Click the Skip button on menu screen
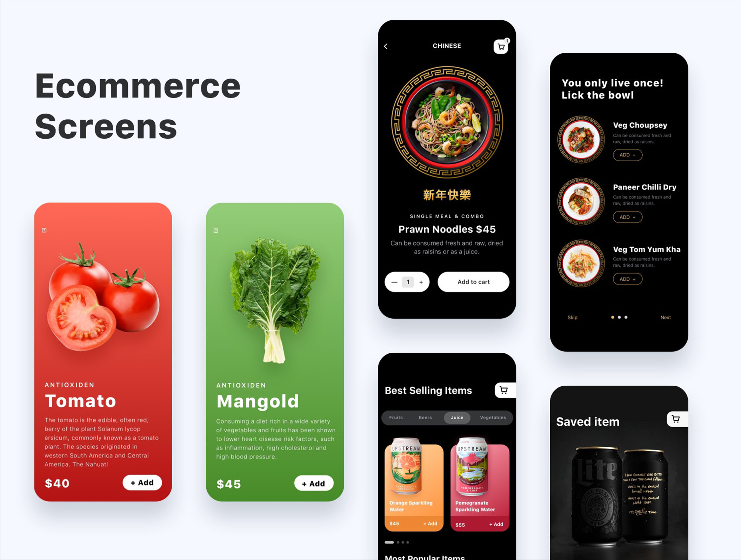The height and width of the screenshot is (560, 741). click(x=572, y=318)
